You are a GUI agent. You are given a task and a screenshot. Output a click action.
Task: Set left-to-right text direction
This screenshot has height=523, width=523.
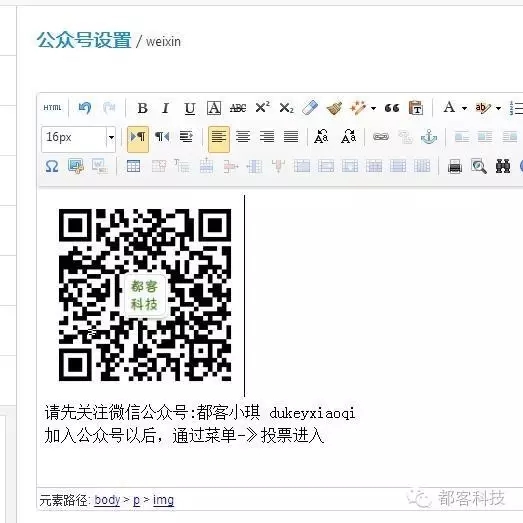(x=138, y=138)
